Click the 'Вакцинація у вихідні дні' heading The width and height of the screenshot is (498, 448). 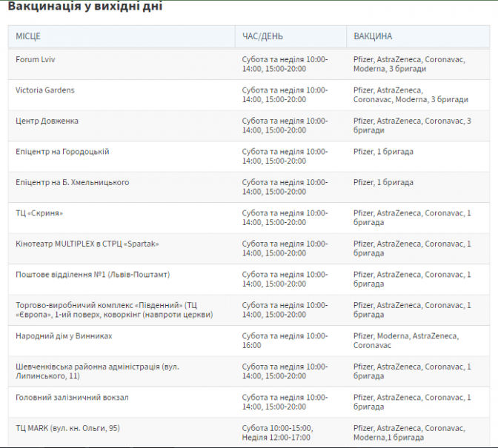tap(85, 7)
